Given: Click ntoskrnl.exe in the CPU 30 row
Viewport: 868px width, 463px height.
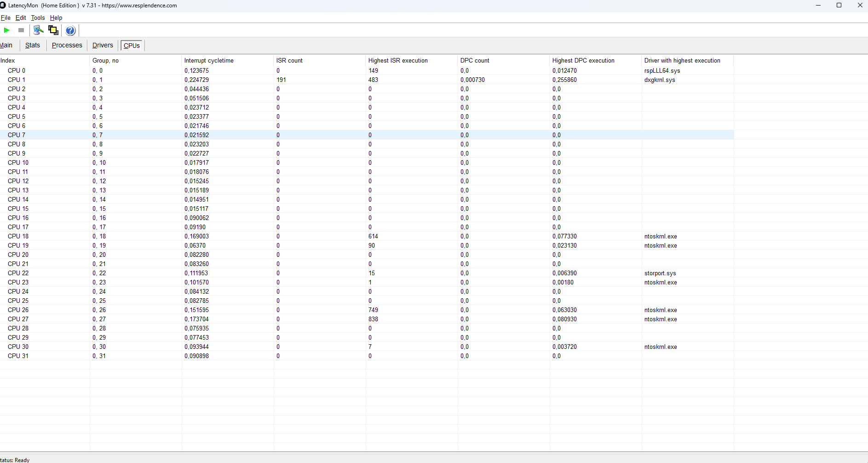Looking at the screenshot, I should pyautogui.click(x=661, y=347).
